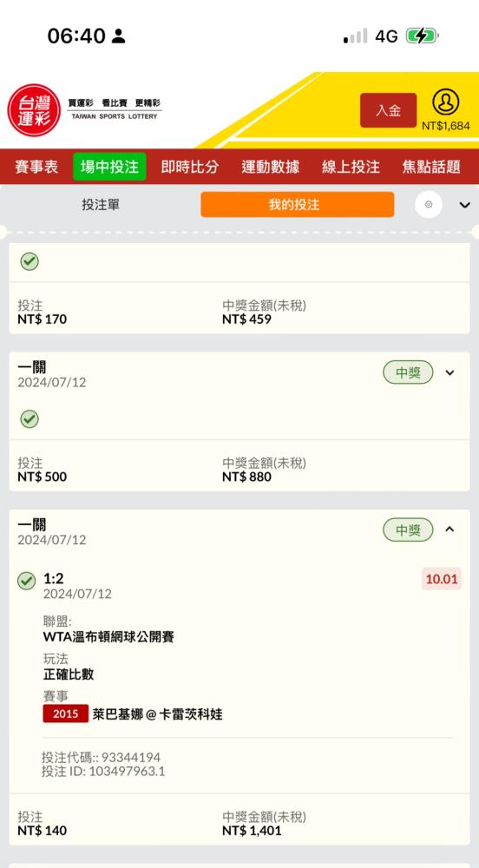The height and width of the screenshot is (868, 479).
Task: Expand the dropdown arrow beside the gear
Action: tap(464, 205)
